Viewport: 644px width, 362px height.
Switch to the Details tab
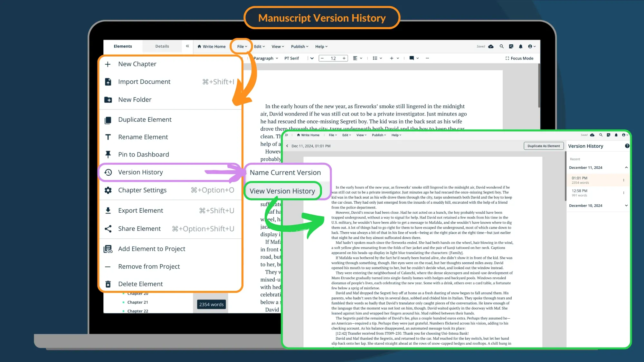click(x=162, y=46)
